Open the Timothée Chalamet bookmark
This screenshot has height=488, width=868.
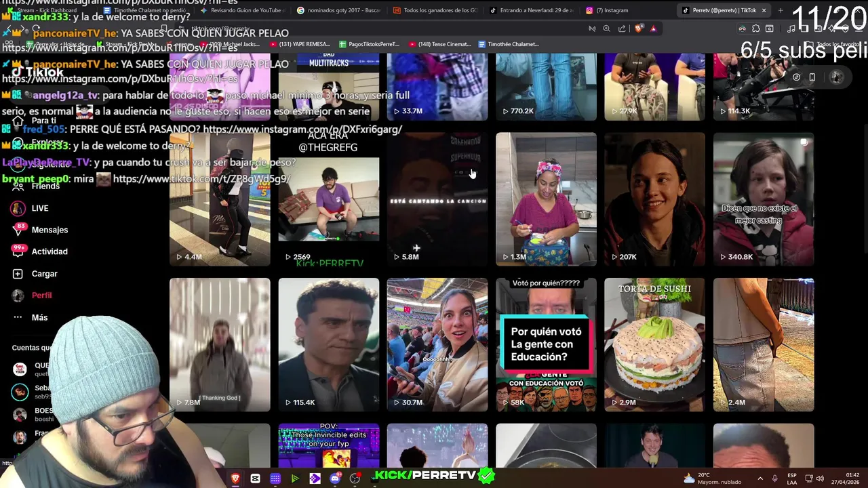tap(509, 44)
